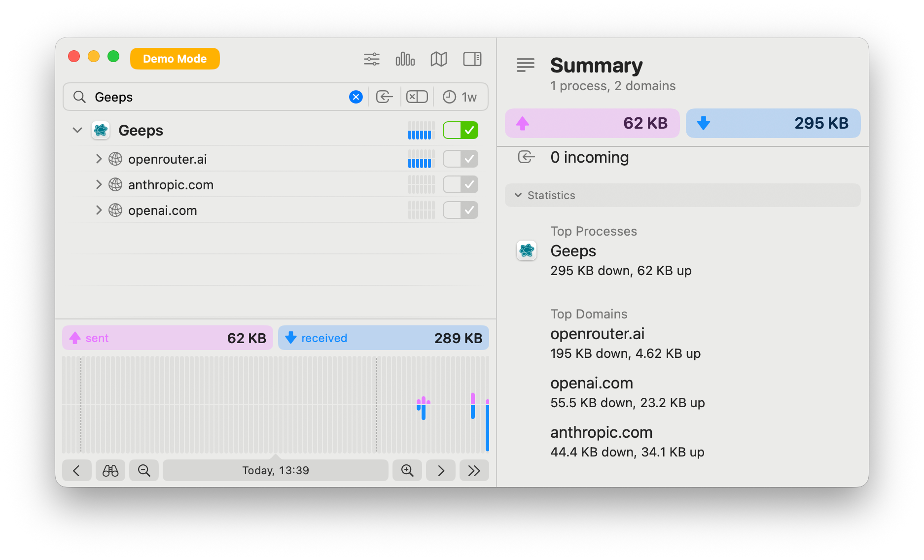Click the Demo Mode button

click(x=175, y=59)
